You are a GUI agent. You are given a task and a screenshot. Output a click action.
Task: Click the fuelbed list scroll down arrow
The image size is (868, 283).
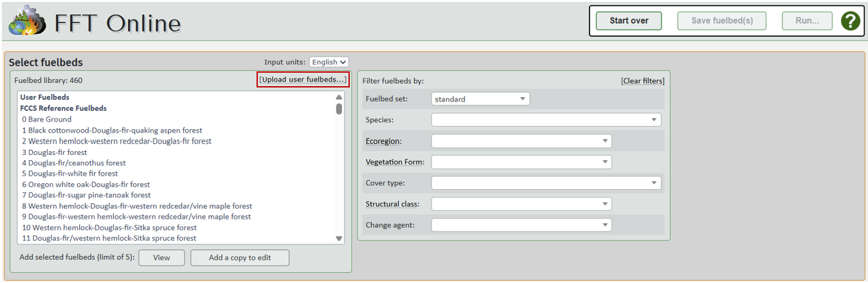(x=339, y=239)
